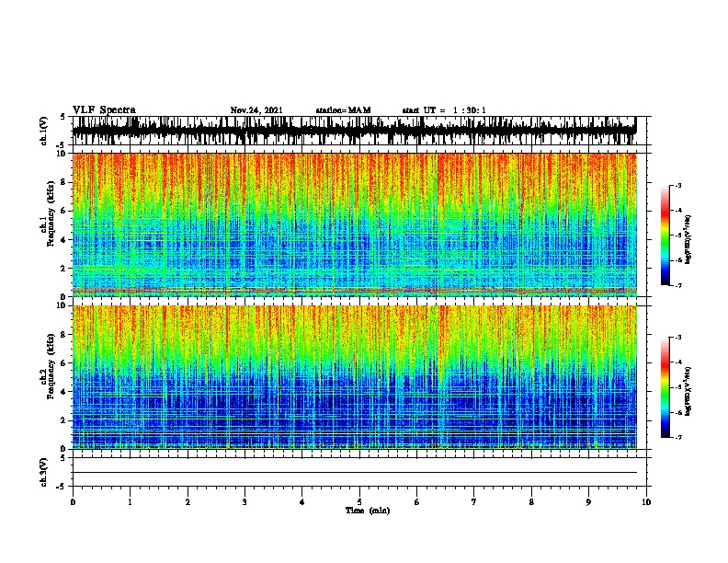Click the ch.2 spectrogram panel
Screen dimensions: 728x563
(x=355, y=377)
